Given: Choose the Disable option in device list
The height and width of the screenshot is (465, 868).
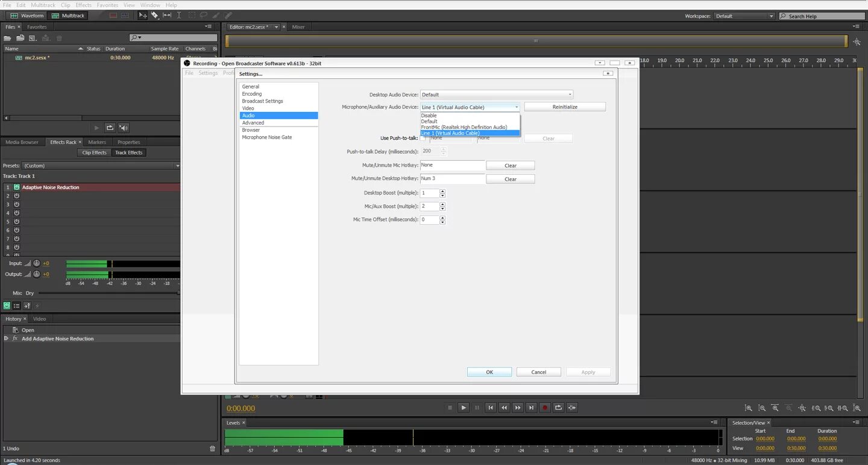Looking at the screenshot, I should pyautogui.click(x=470, y=116).
